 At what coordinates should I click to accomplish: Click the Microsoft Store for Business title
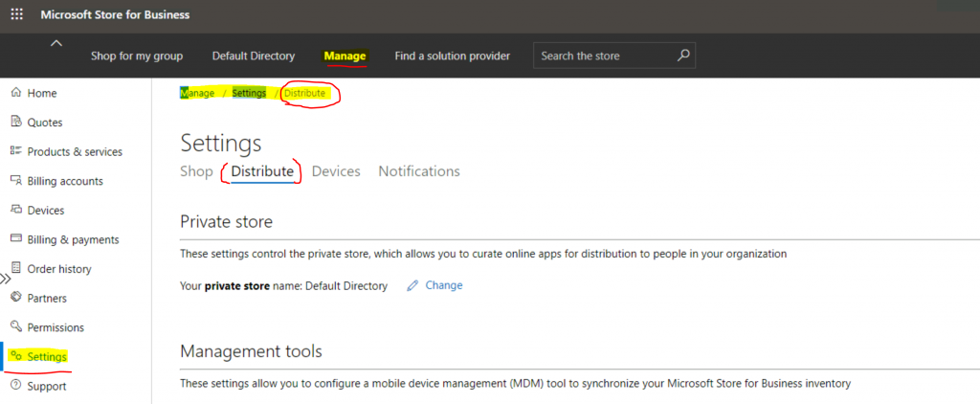(115, 14)
